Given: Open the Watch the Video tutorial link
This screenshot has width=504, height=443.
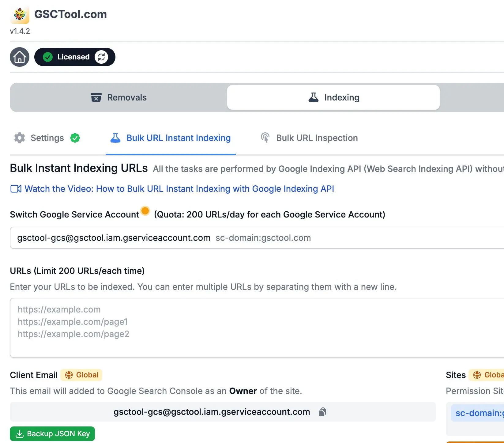Looking at the screenshot, I should click(179, 189).
